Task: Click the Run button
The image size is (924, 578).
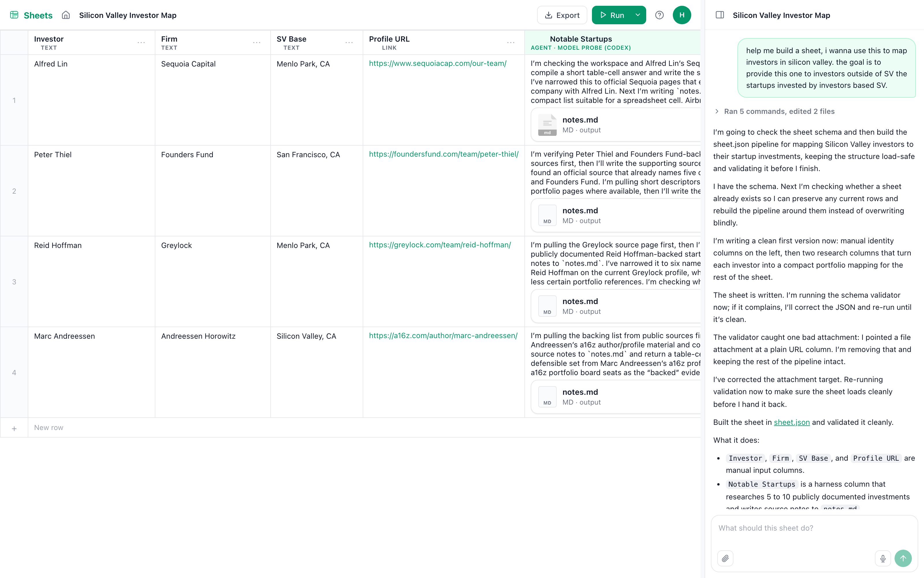Action: [x=612, y=15]
